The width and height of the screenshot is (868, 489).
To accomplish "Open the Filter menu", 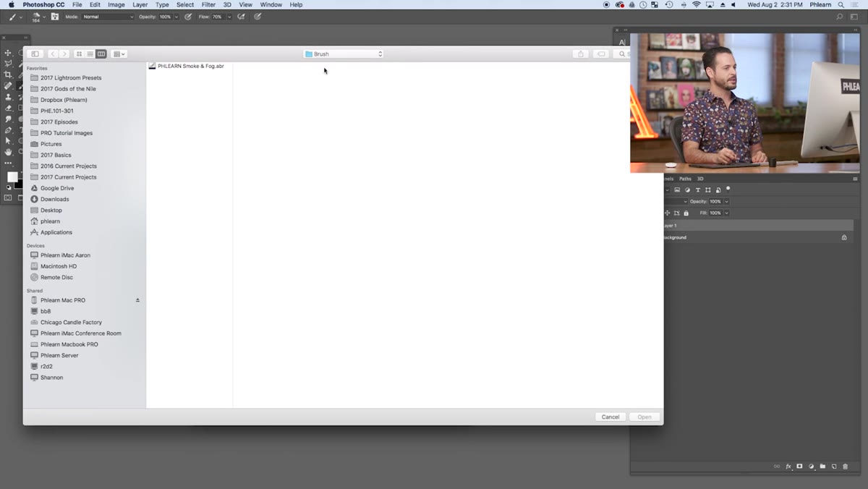I will point(208,4).
